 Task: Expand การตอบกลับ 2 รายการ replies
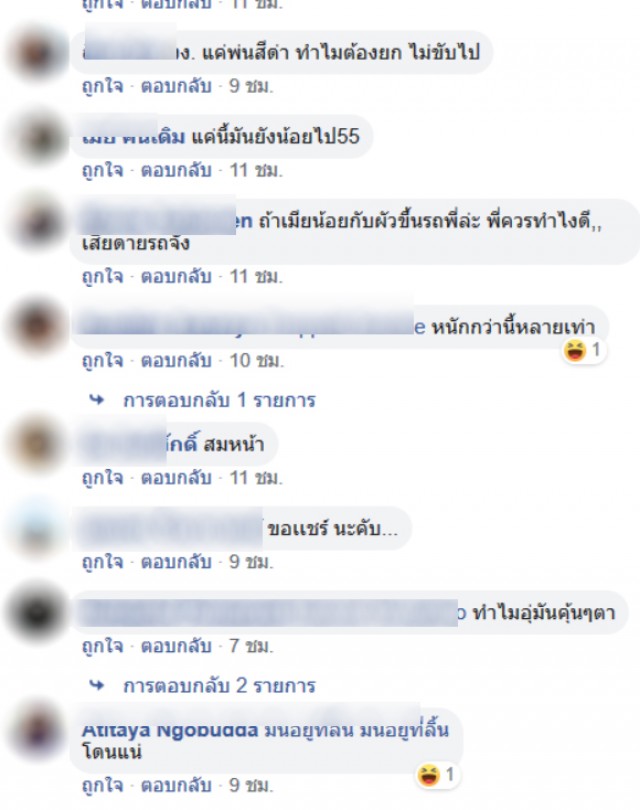pyautogui.click(x=219, y=686)
